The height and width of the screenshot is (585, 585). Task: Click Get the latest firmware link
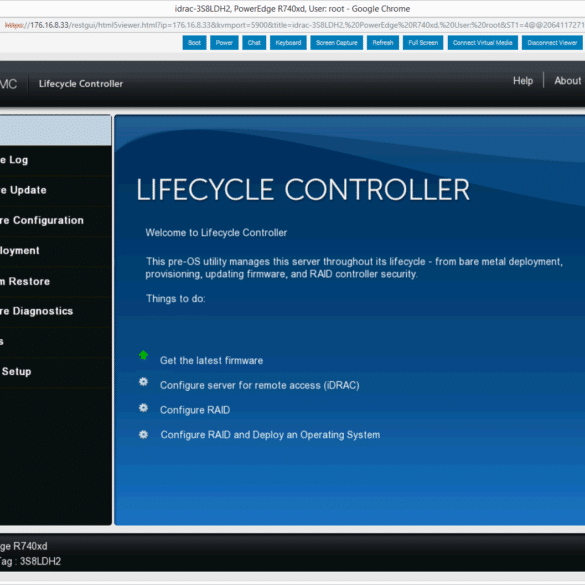(212, 360)
